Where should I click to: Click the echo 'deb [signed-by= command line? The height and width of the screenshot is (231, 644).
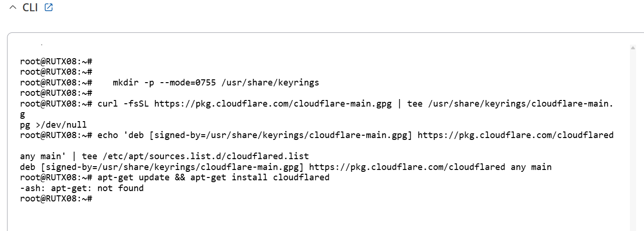[x=317, y=135]
